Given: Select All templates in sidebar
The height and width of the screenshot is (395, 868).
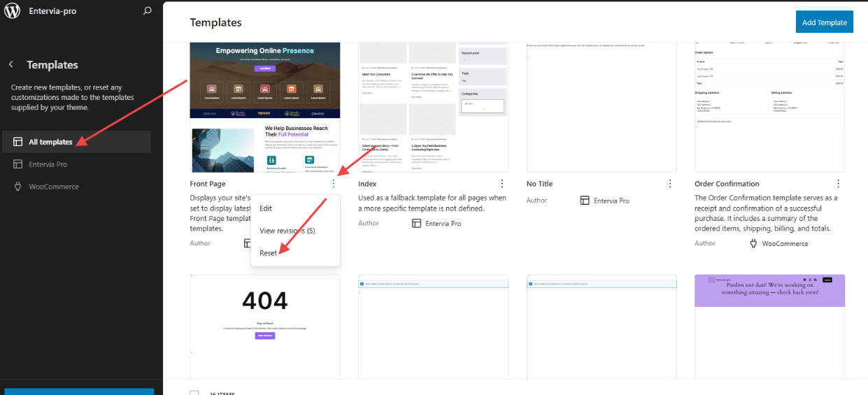Looking at the screenshot, I should [76, 142].
